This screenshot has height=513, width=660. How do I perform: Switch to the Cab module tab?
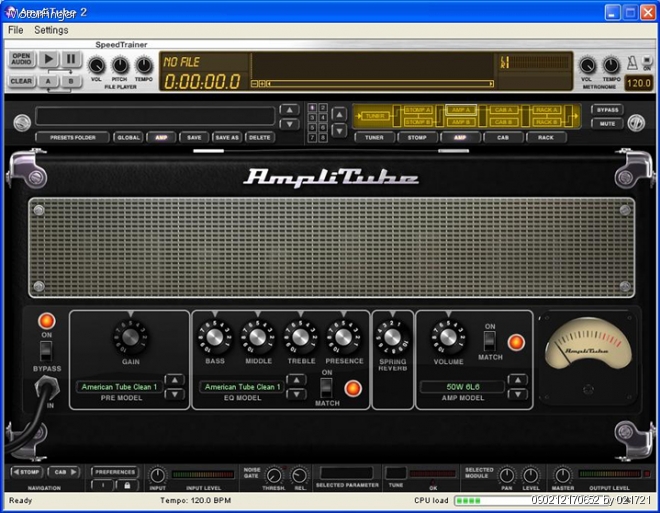point(503,137)
